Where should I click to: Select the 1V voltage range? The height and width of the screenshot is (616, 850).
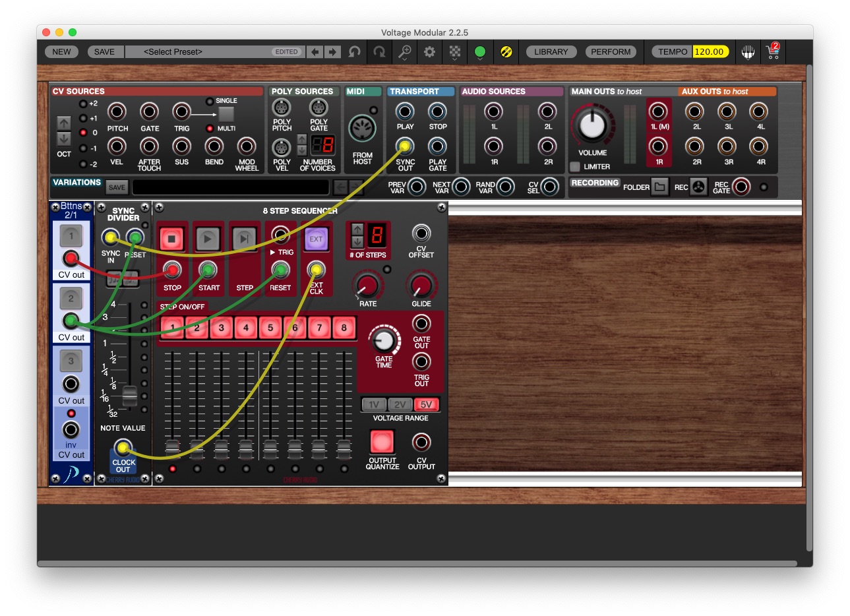click(x=374, y=405)
